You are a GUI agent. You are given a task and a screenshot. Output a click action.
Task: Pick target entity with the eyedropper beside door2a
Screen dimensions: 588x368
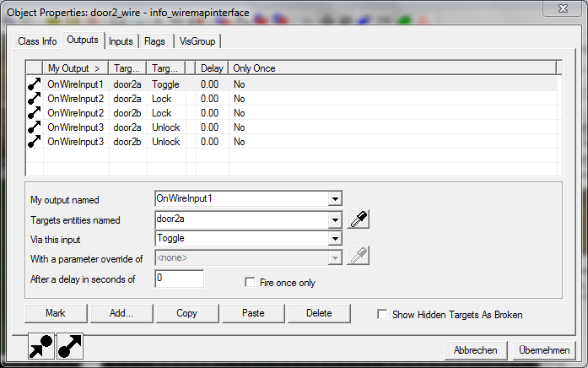click(359, 219)
